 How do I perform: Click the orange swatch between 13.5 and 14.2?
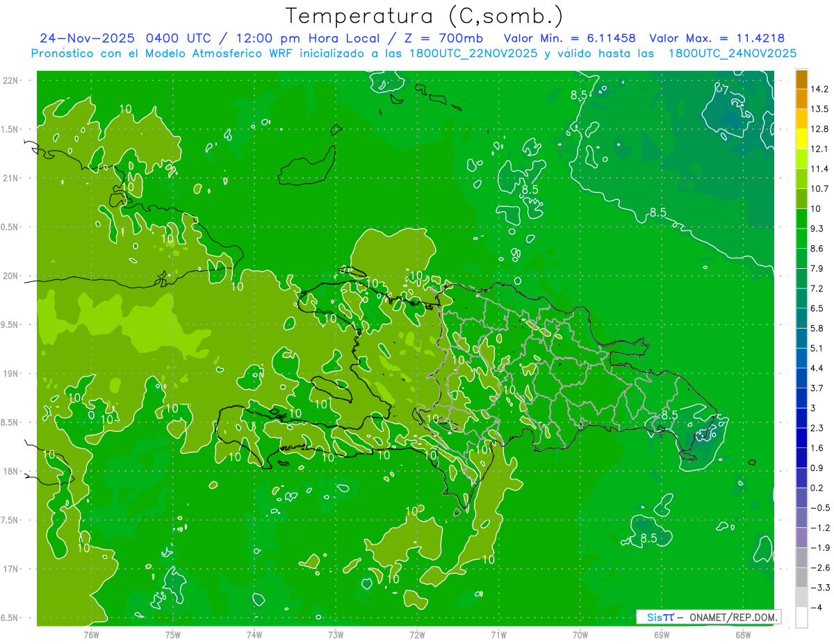click(801, 99)
